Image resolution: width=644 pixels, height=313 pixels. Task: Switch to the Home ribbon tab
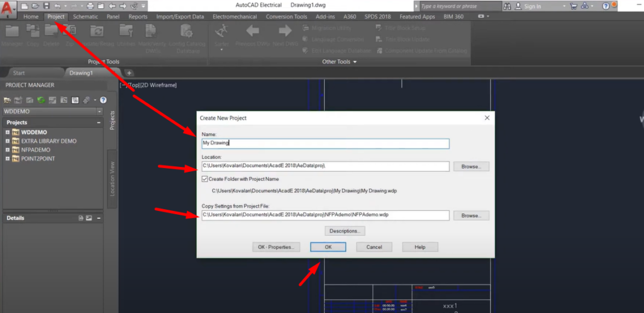pyautogui.click(x=31, y=17)
